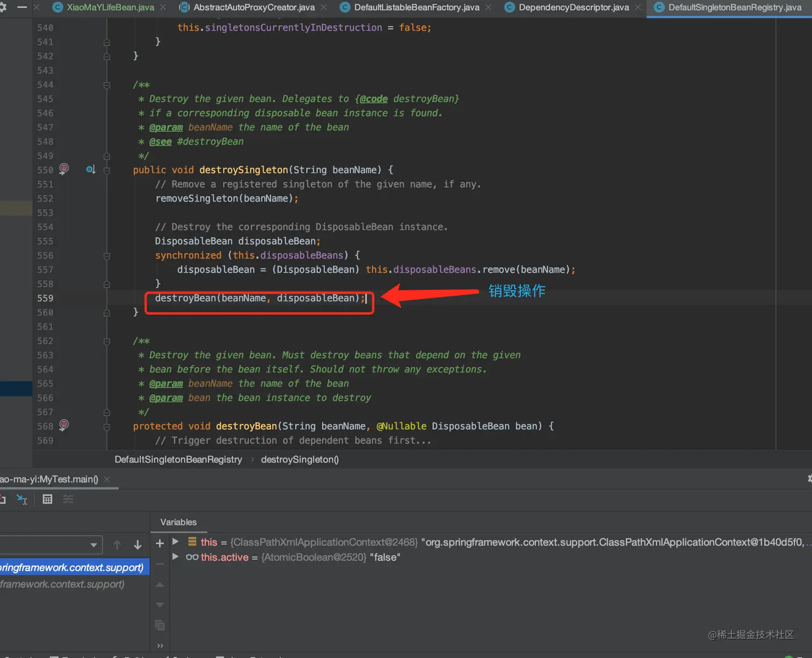Screen dimensions: 812x658
Task: Click the "false" value of this.active
Action: coord(385,557)
